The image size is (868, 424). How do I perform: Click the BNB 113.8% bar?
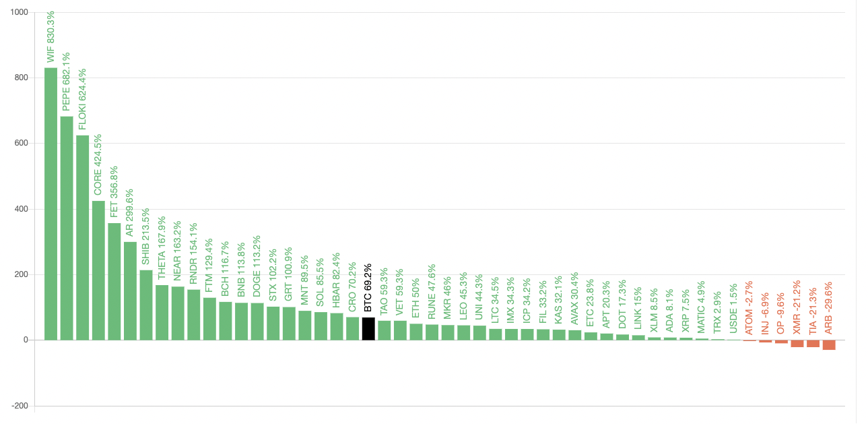point(241,321)
